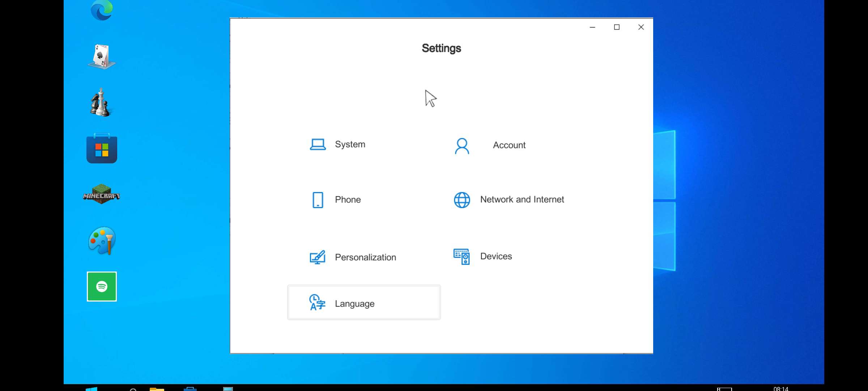This screenshot has height=391, width=868.
Task: Click the Network and Internet label
Action: tap(522, 199)
